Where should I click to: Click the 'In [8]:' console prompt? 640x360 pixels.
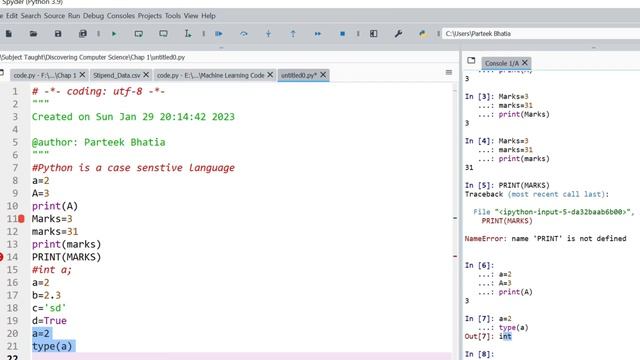click(x=480, y=354)
